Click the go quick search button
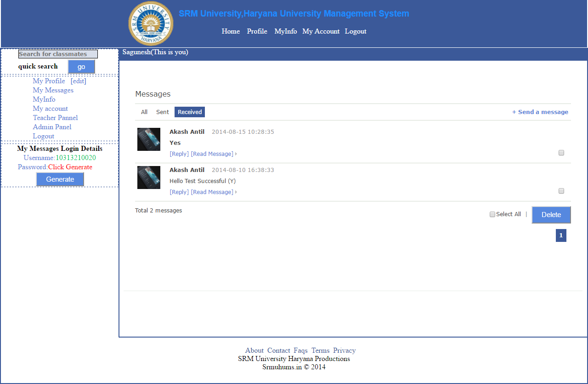The width and height of the screenshot is (588, 384). [81, 67]
